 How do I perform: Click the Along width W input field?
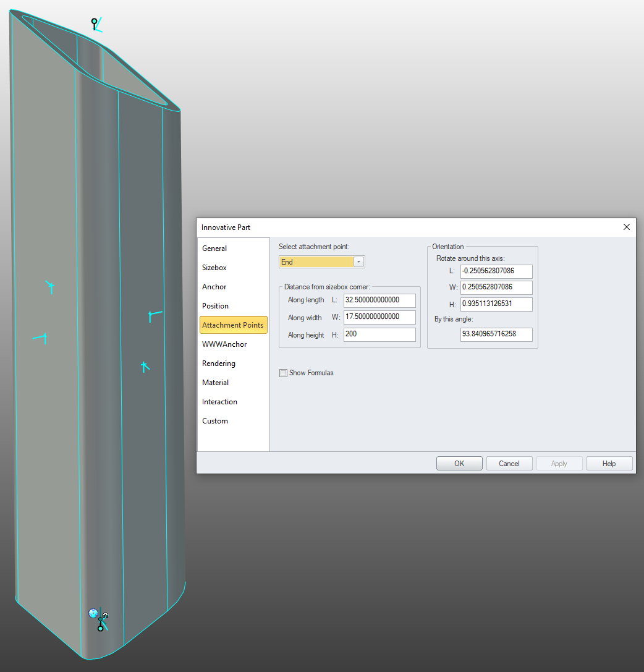point(379,317)
